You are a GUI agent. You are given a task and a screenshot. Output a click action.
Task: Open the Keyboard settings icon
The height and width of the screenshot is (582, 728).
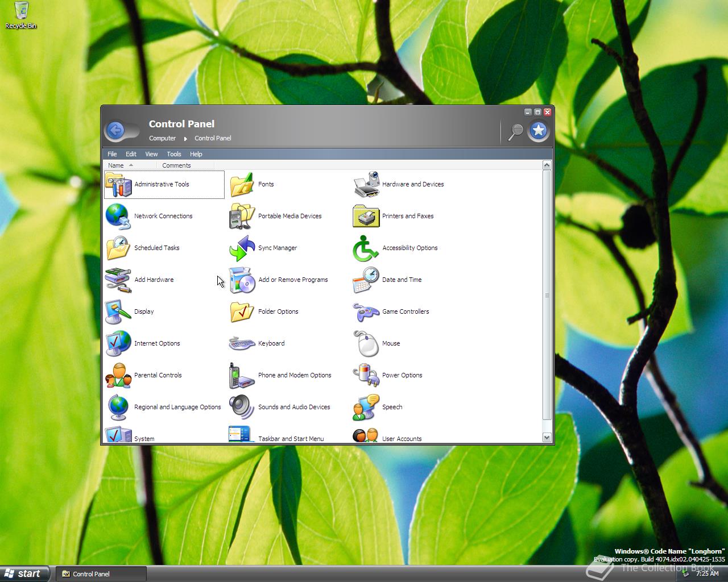(242, 344)
